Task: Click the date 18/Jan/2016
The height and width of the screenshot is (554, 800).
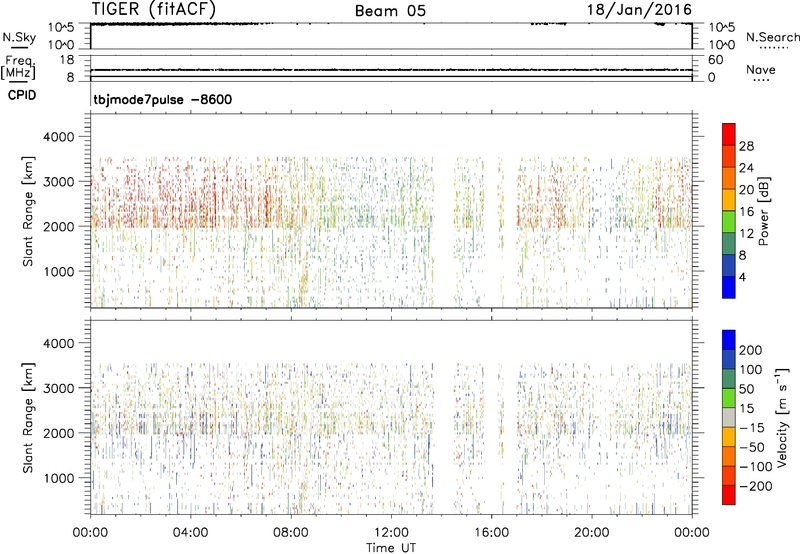Action: (x=639, y=10)
